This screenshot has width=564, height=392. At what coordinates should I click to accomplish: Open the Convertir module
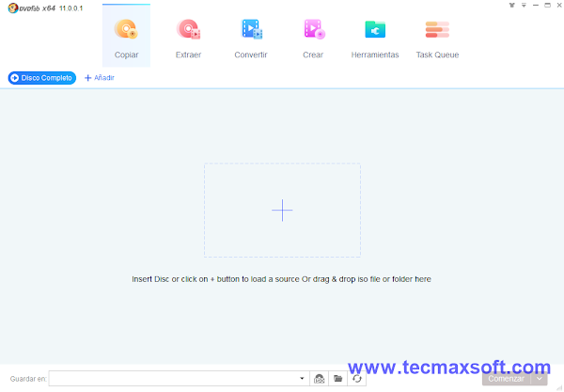[x=251, y=39]
